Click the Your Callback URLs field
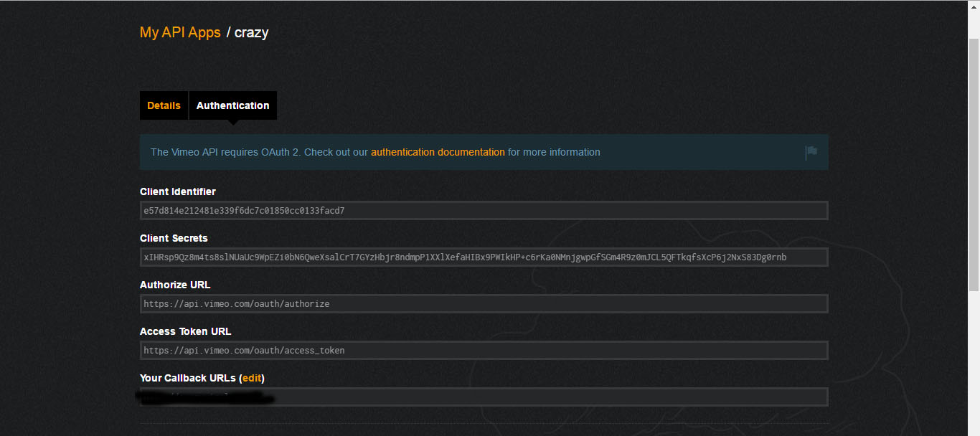 tap(484, 397)
